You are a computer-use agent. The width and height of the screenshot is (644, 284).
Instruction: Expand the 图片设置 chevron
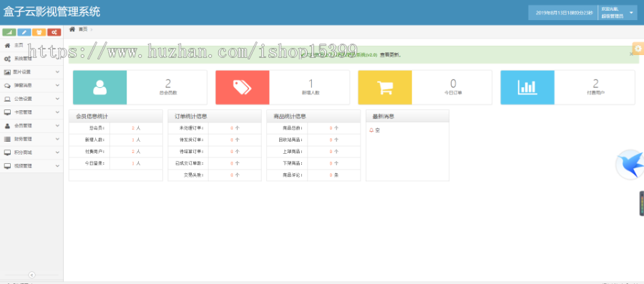57,72
